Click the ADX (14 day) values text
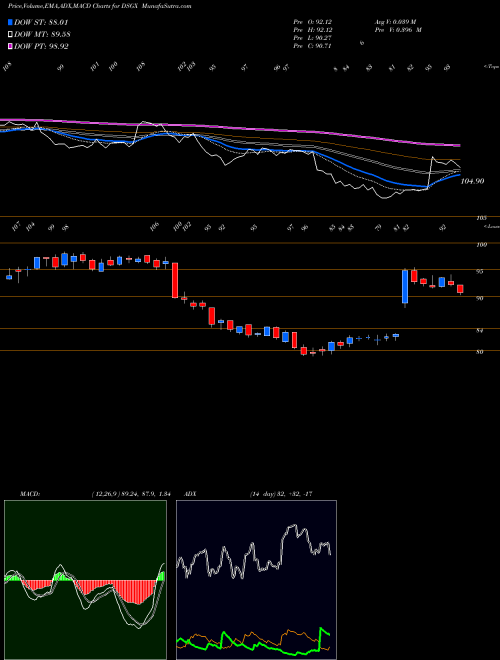The image size is (500, 660). pos(281,494)
